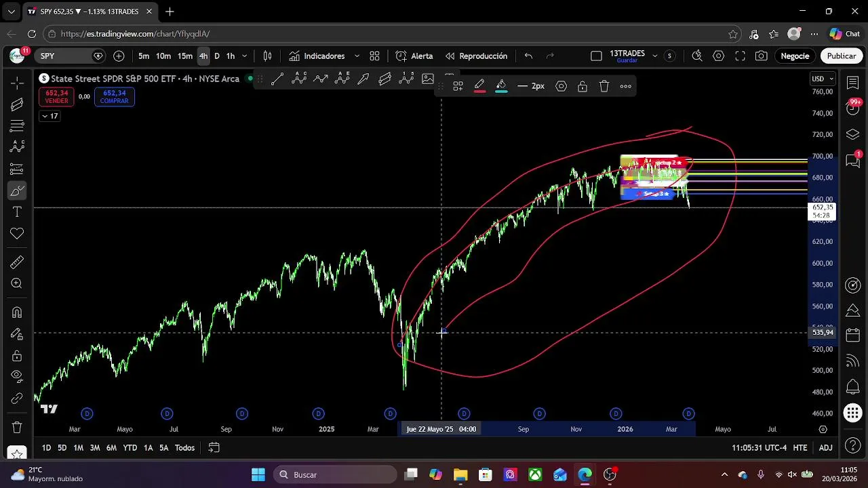
Task: Open the layout setup square icon
Action: 596,56
